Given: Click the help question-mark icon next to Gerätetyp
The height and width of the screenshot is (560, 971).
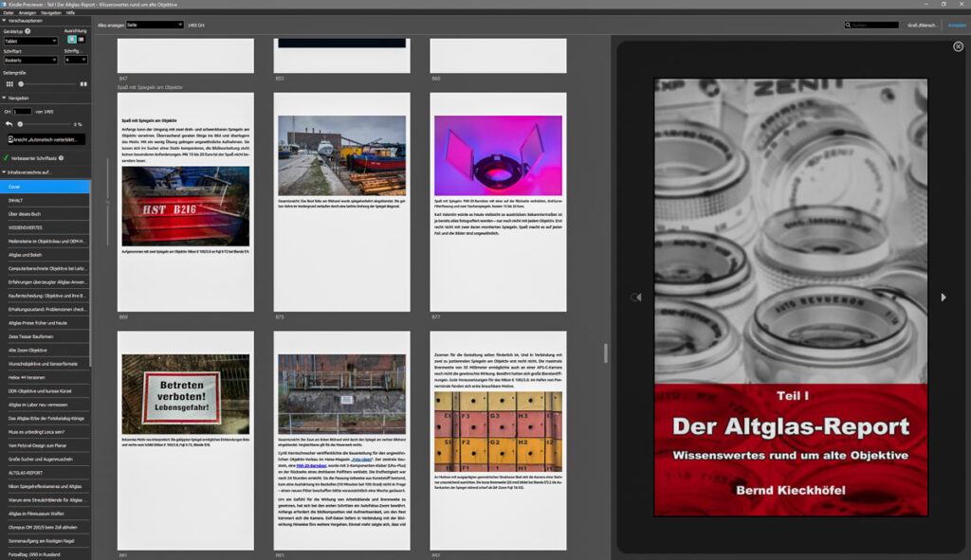Looking at the screenshot, I should tap(28, 30).
